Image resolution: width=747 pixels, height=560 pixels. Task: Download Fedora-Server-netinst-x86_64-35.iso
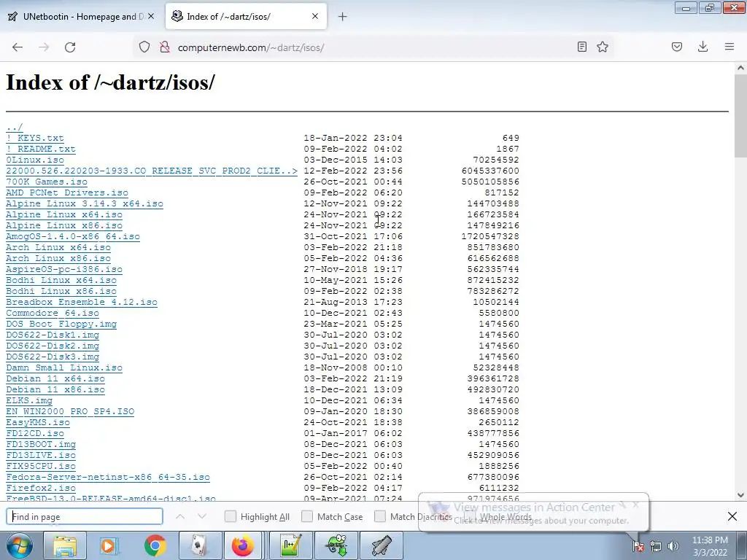(108, 478)
